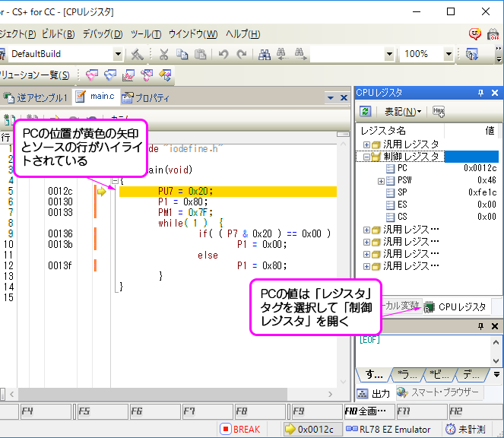The height and width of the screenshot is (438, 504).
Task: Expand the first 汎用レジスタ folder
Action: pos(366,144)
